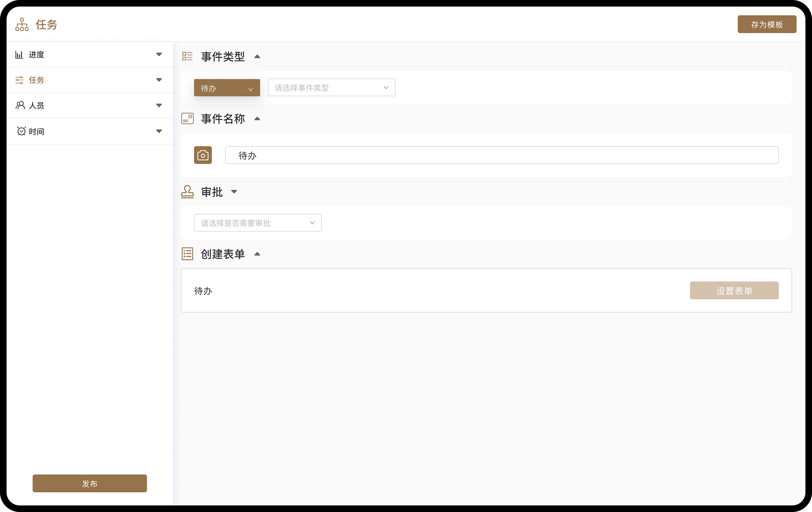Image resolution: width=812 pixels, height=512 pixels.
Task: Click the task hierarchy icon in header
Action: coord(22,24)
